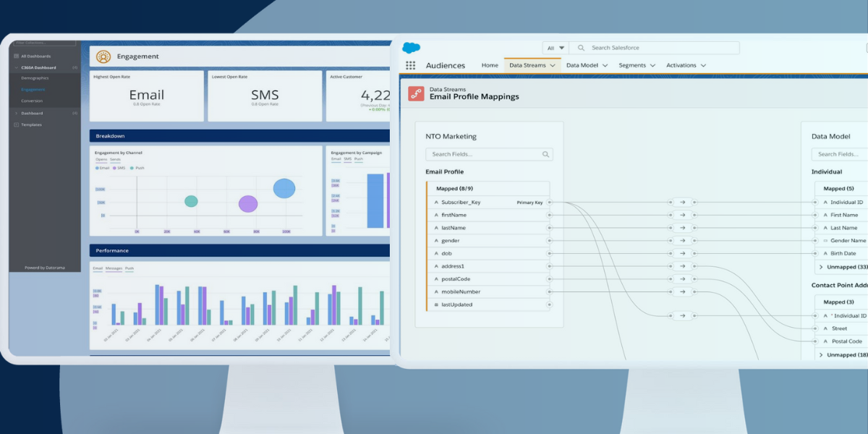Click the Salesforce cloud logo
The height and width of the screenshot is (434, 868).
(x=411, y=48)
